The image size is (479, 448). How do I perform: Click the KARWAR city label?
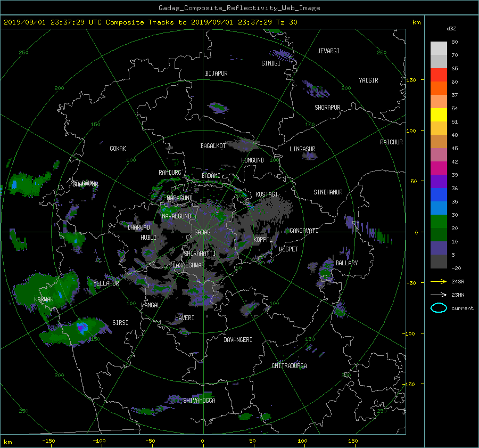44,299
